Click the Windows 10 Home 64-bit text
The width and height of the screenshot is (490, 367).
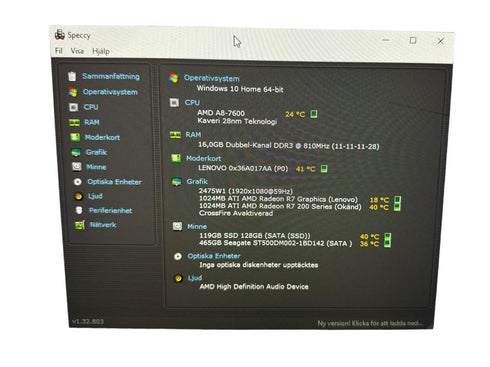coord(240,89)
